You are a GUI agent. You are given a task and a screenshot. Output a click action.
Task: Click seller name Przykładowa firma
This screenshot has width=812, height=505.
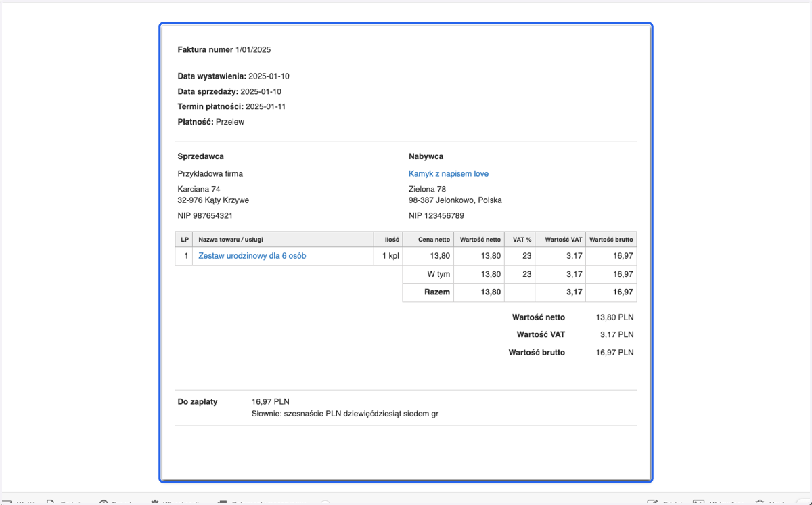[210, 174]
